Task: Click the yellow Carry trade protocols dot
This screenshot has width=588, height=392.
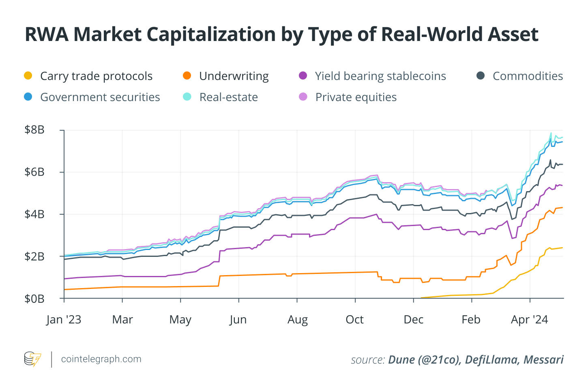Action: point(28,75)
